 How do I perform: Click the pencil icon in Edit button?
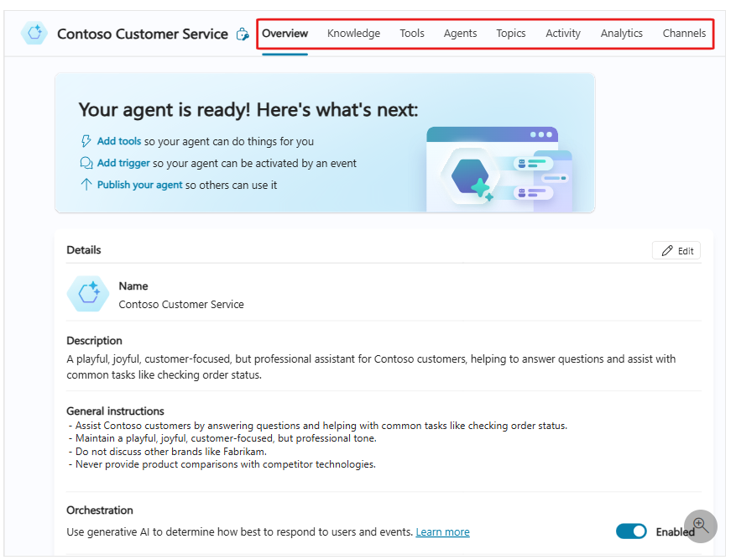[x=667, y=250]
